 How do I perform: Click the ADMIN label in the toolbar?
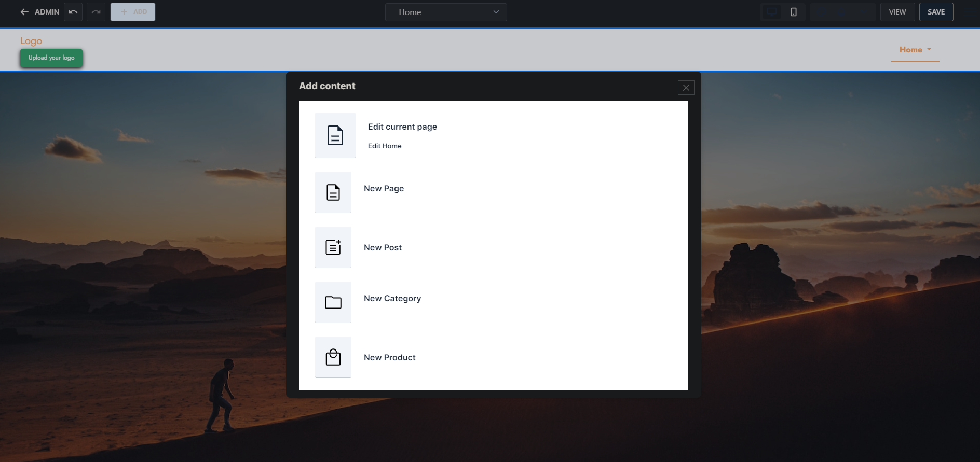pos(47,12)
